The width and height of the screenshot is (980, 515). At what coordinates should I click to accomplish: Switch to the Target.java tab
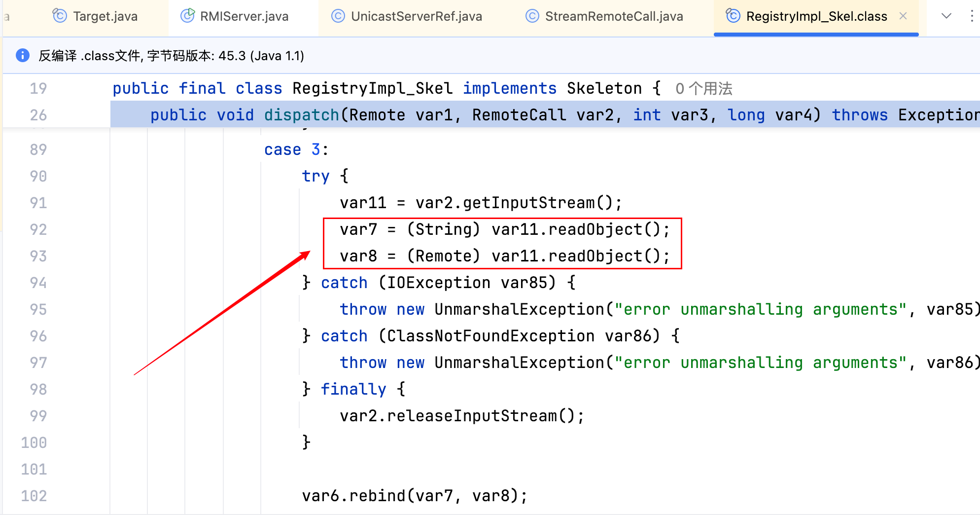105,16
